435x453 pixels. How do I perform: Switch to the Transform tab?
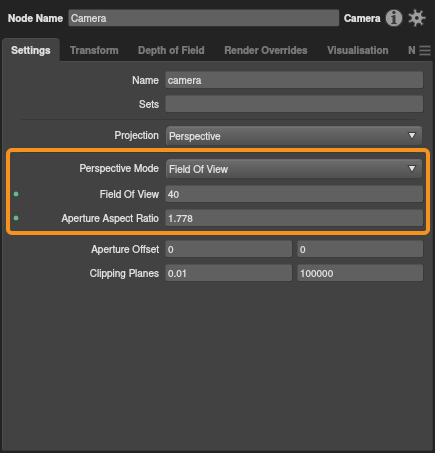pyautogui.click(x=94, y=50)
